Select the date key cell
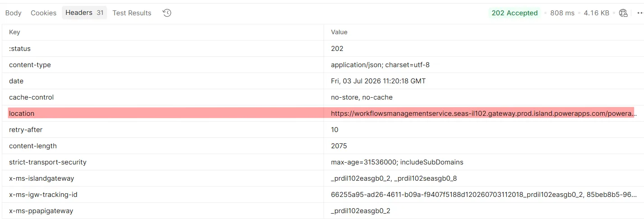The image size is (644, 219). [163, 81]
